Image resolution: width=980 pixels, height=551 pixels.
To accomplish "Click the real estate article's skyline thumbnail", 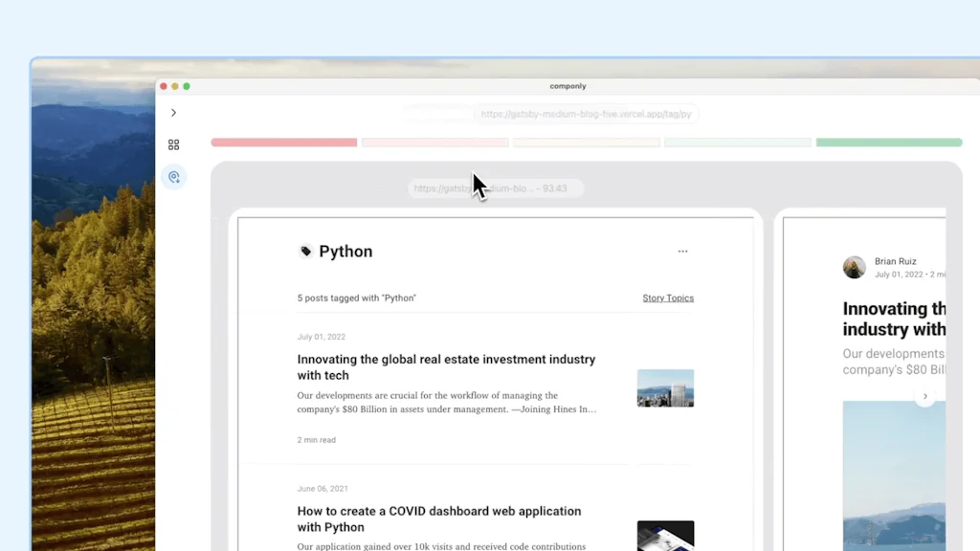I will [665, 388].
